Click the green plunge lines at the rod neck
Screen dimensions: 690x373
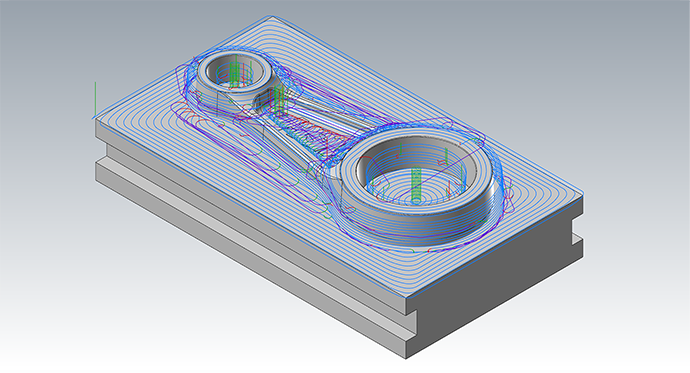(x=279, y=99)
